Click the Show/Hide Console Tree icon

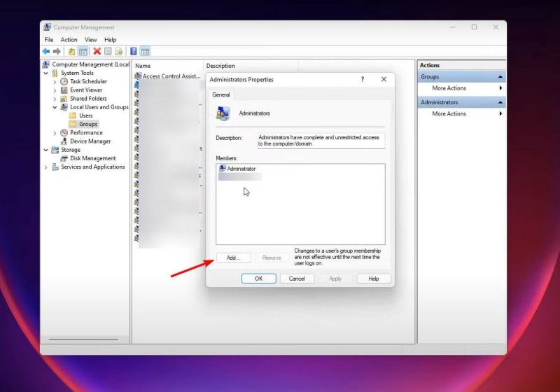click(83, 51)
